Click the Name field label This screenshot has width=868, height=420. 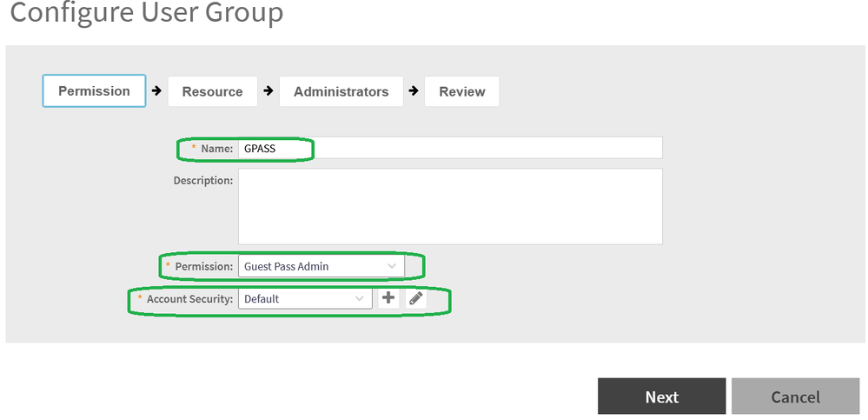coord(216,149)
